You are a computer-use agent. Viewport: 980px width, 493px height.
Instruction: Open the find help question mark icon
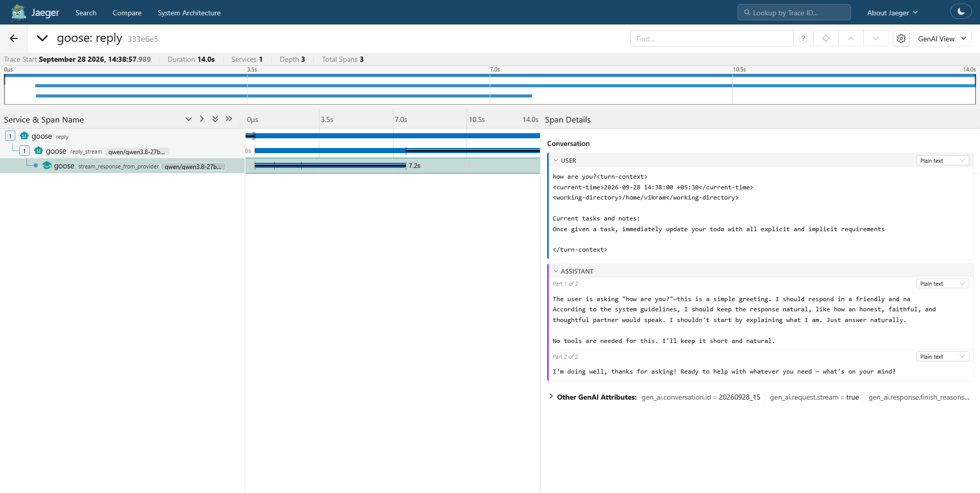click(x=803, y=38)
